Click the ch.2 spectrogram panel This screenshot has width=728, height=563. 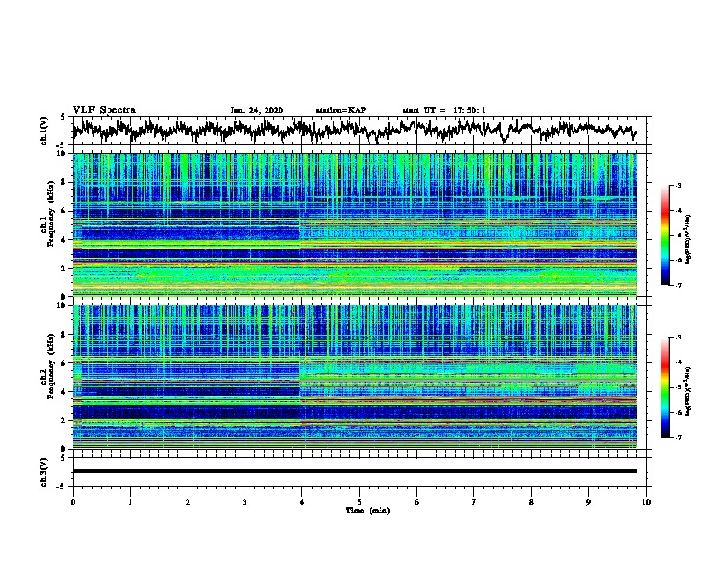(354, 377)
